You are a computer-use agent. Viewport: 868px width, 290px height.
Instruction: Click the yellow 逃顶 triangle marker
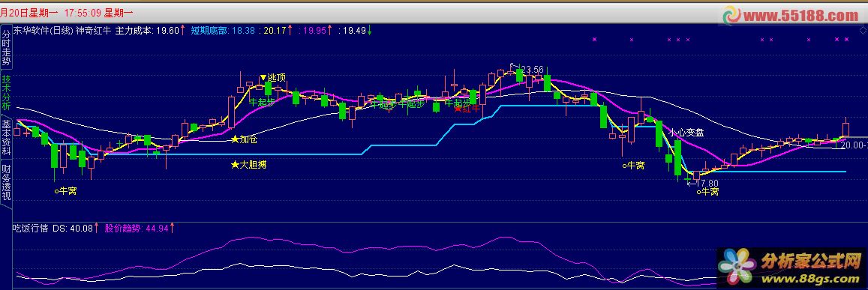tap(273, 78)
